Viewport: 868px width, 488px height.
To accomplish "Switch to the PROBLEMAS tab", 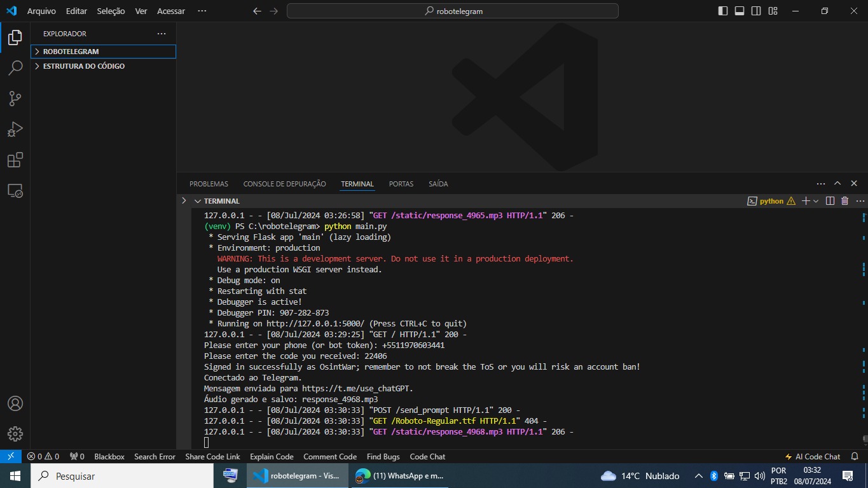I will point(209,184).
